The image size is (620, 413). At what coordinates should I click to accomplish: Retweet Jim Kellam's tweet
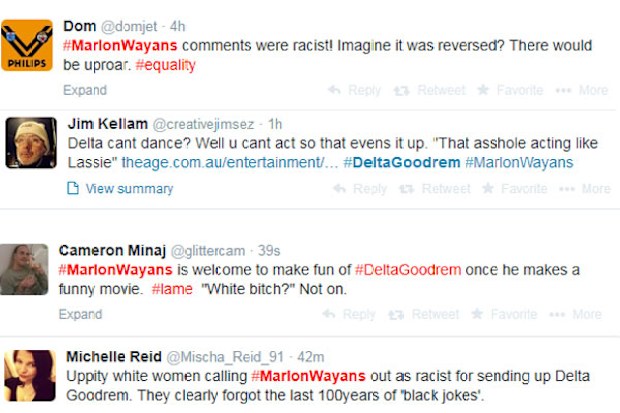(435, 189)
